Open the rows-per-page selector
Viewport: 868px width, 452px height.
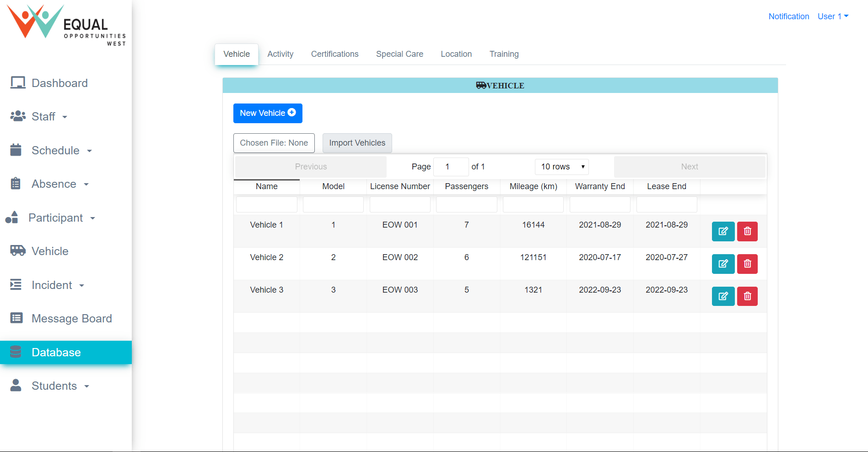click(562, 167)
